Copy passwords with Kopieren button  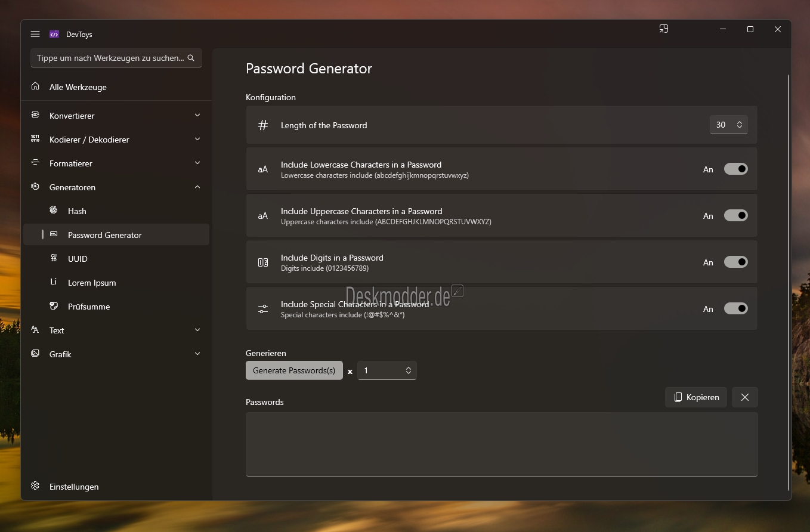pos(696,397)
